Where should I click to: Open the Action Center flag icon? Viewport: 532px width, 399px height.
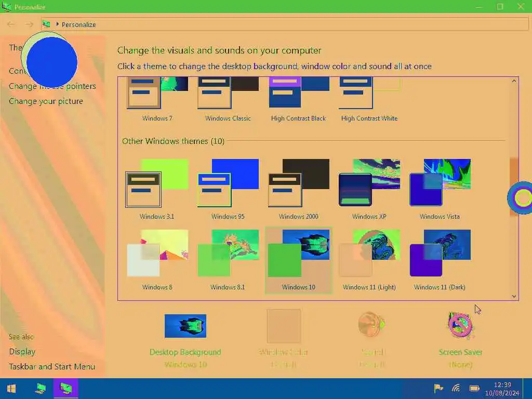point(438,388)
